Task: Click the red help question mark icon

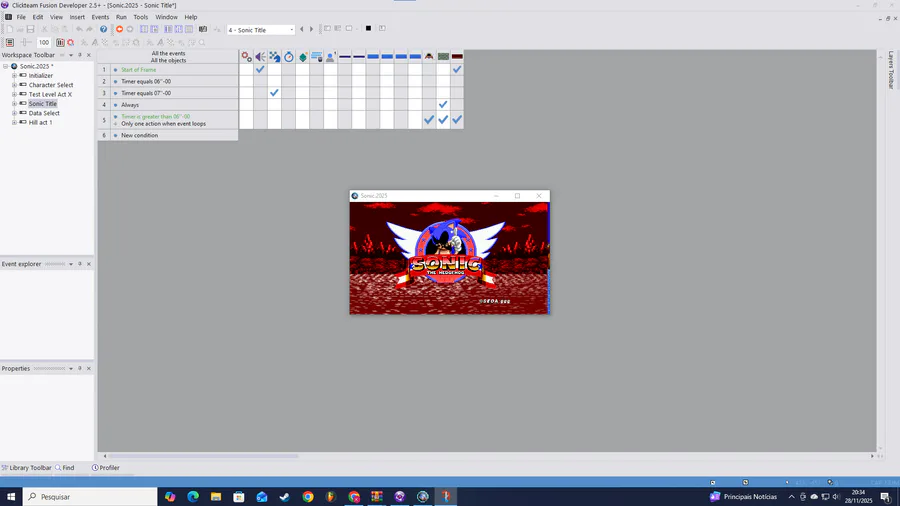Action: pyautogui.click(x=103, y=29)
